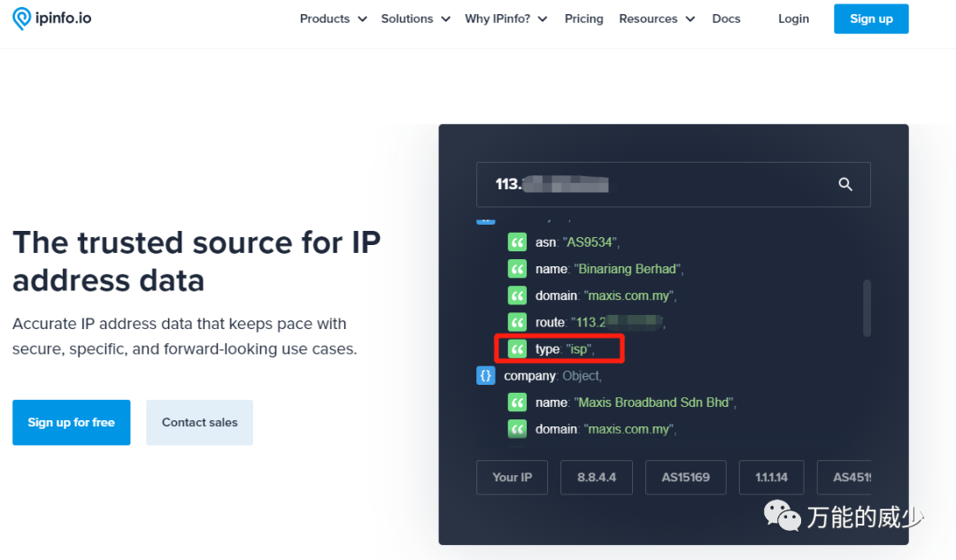956x560 pixels.
Task: Click the company Object label
Action: point(552,376)
